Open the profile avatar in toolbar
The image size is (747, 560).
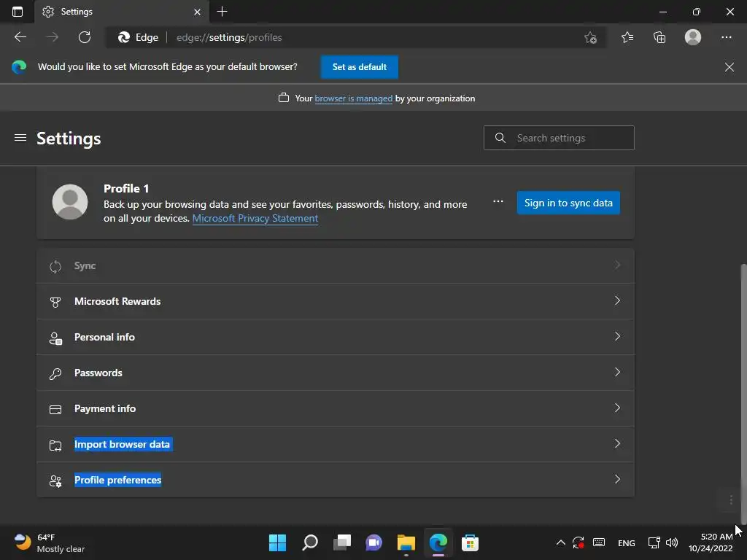pos(693,37)
